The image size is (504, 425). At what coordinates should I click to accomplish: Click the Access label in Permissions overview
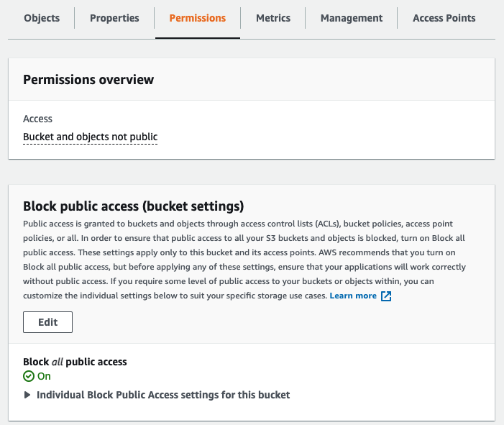[37, 119]
